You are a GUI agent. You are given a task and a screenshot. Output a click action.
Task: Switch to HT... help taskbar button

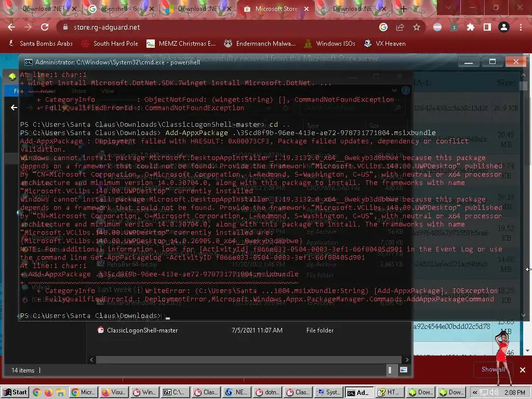[x=390, y=392]
